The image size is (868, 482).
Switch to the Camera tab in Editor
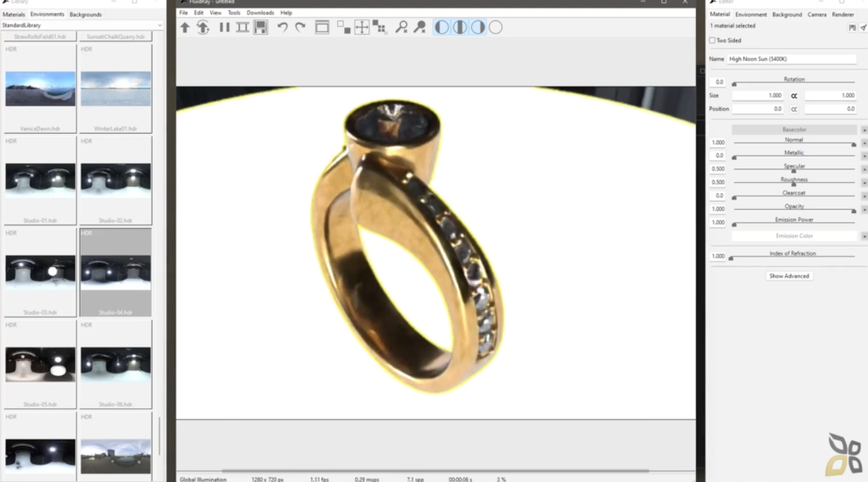[816, 14]
